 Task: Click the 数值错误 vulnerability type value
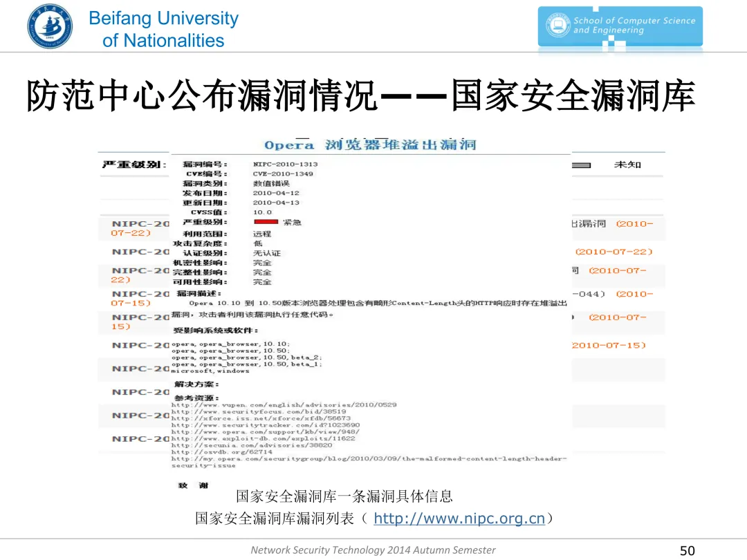click(x=271, y=183)
